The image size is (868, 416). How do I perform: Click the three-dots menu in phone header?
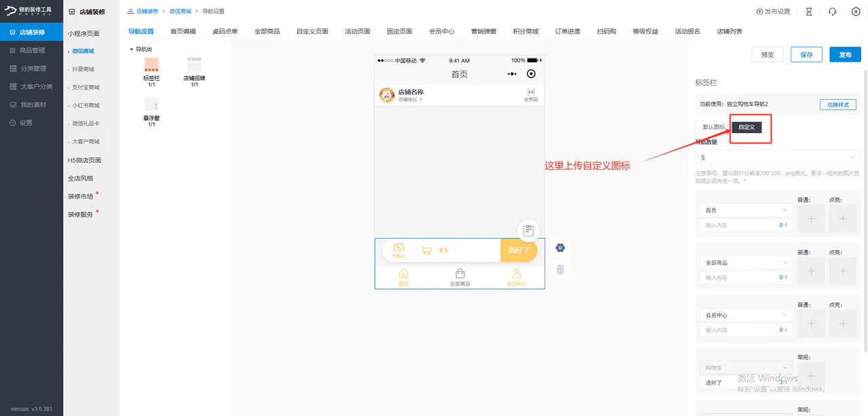(512, 73)
